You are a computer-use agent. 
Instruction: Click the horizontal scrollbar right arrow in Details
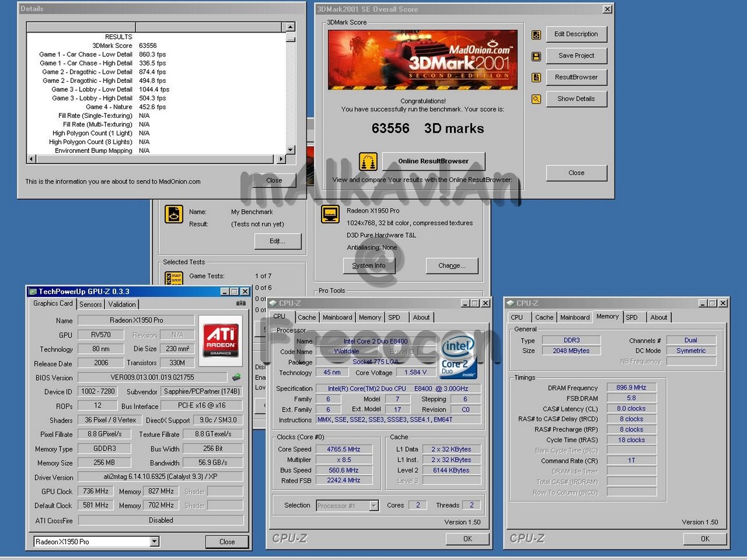pos(280,159)
